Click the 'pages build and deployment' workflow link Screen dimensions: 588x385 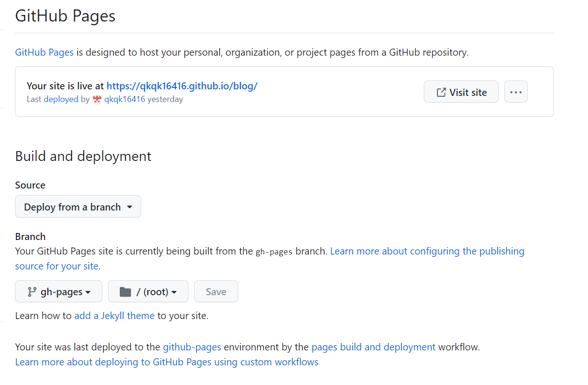pyautogui.click(x=373, y=347)
